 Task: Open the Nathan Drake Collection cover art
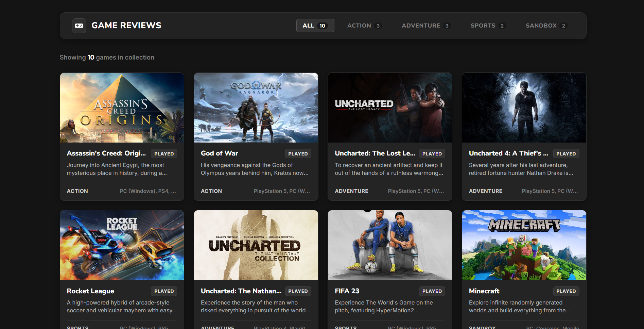coord(256,245)
